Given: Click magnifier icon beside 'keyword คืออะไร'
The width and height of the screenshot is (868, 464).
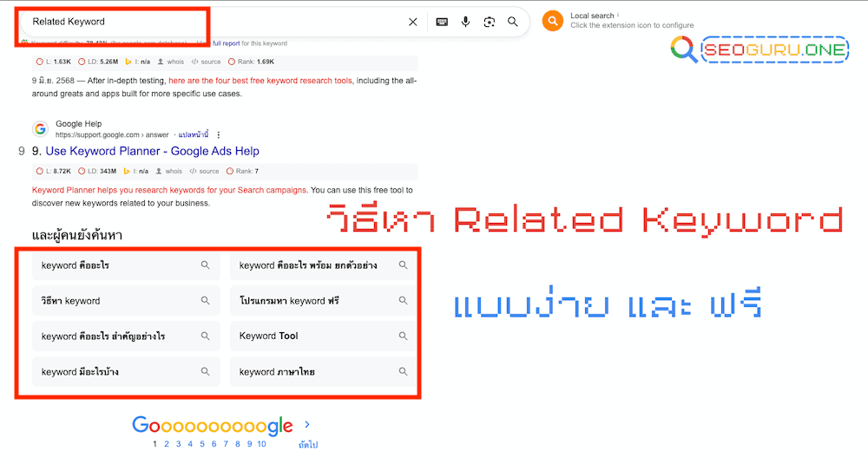Looking at the screenshot, I should click(206, 265).
